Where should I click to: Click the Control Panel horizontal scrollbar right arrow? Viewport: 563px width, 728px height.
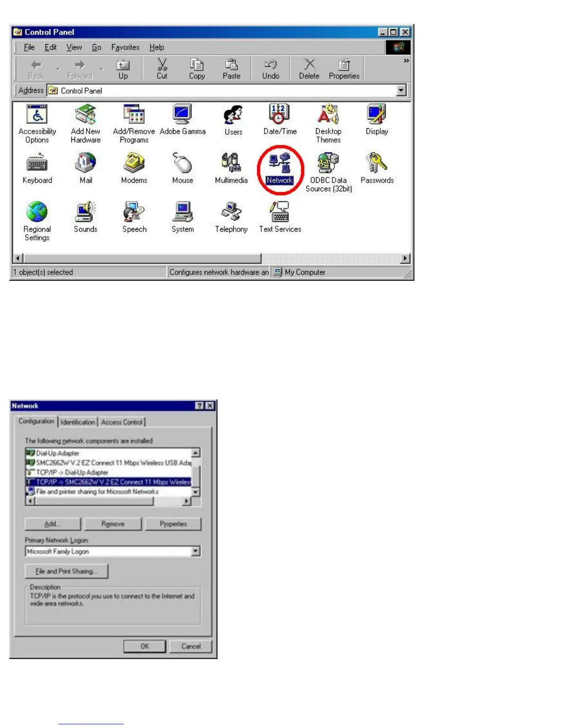pos(405,258)
